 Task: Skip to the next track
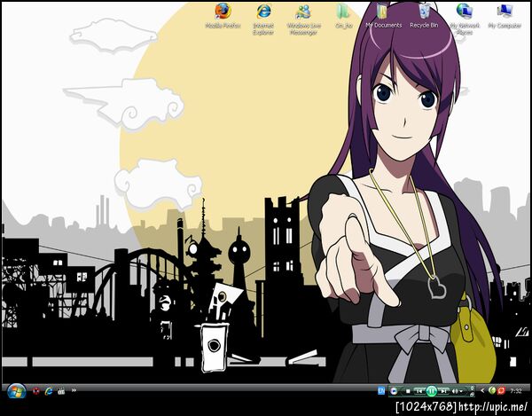tap(443, 391)
